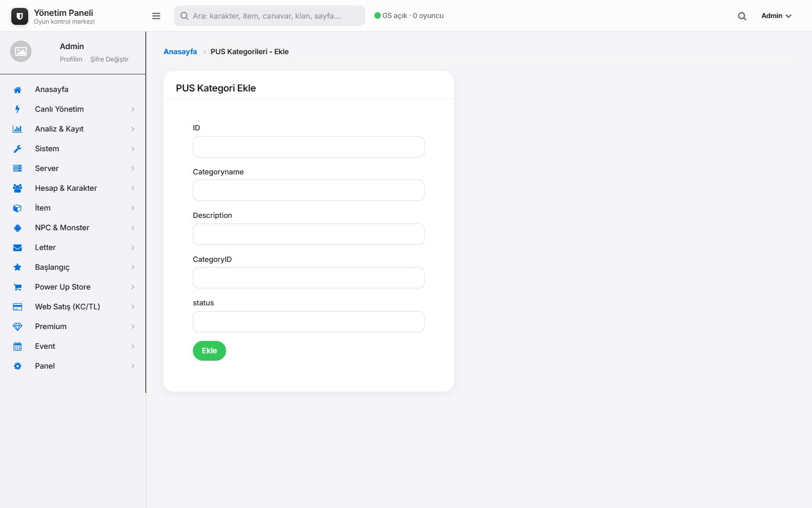Click the home icon next to Anasayfa

coord(17,90)
